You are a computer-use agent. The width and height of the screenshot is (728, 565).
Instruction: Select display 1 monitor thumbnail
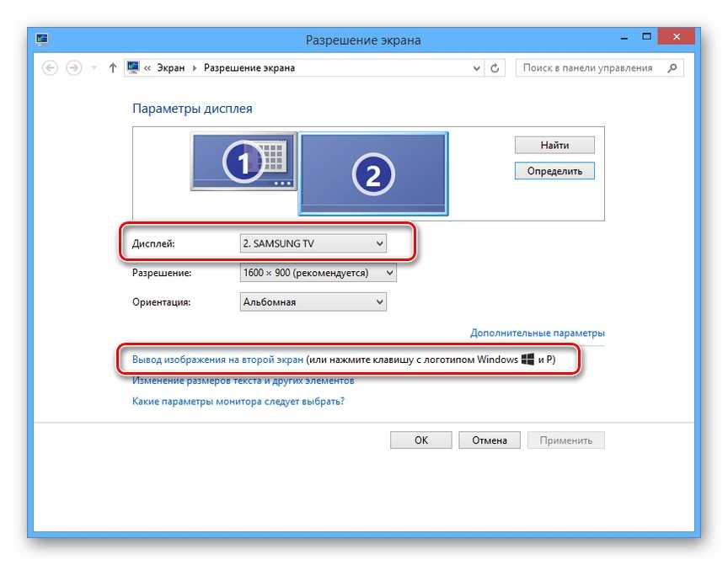click(x=243, y=161)
